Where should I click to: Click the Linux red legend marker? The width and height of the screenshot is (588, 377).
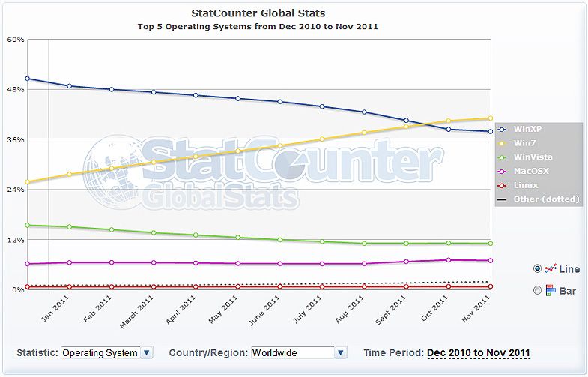[501, 185]
